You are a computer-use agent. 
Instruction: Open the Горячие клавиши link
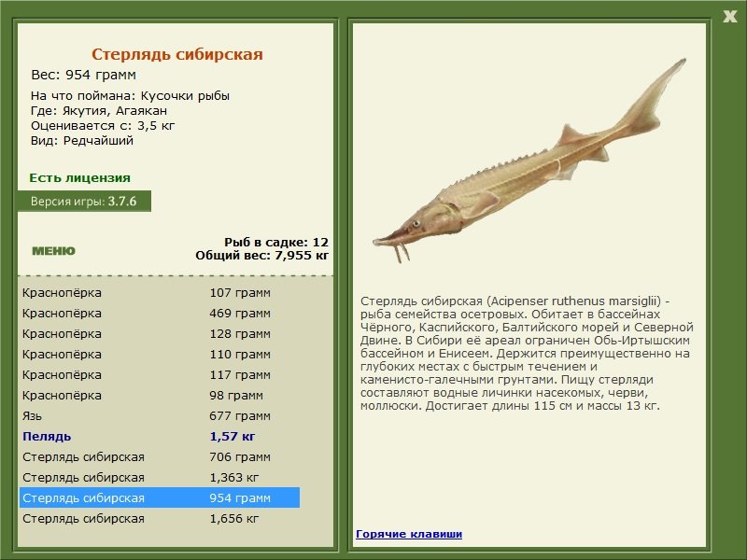[x=409, y=534]
